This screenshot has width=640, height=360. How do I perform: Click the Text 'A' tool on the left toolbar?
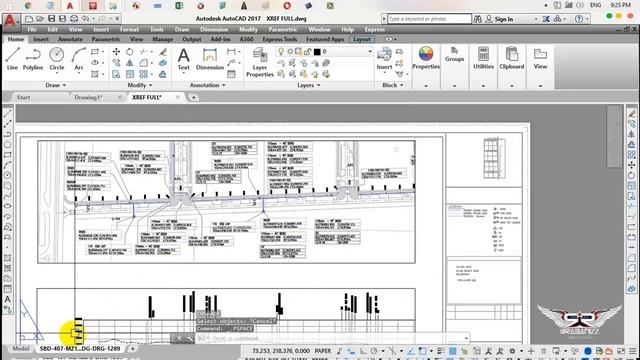(x=7, y=299)
